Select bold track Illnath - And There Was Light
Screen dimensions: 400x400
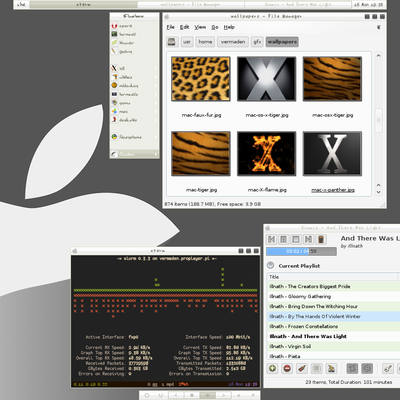click(333, 336)
